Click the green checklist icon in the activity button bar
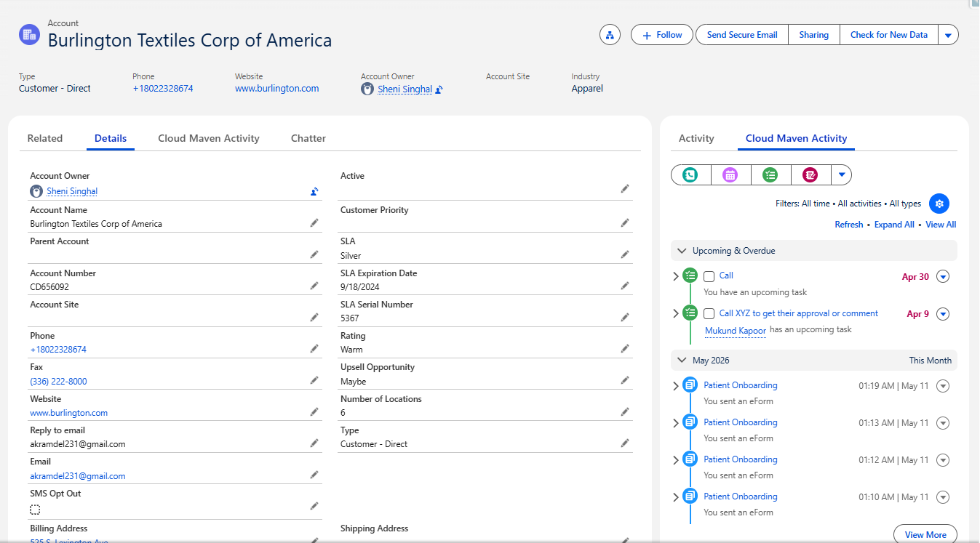The image size is (980, 543). (770, 174)
